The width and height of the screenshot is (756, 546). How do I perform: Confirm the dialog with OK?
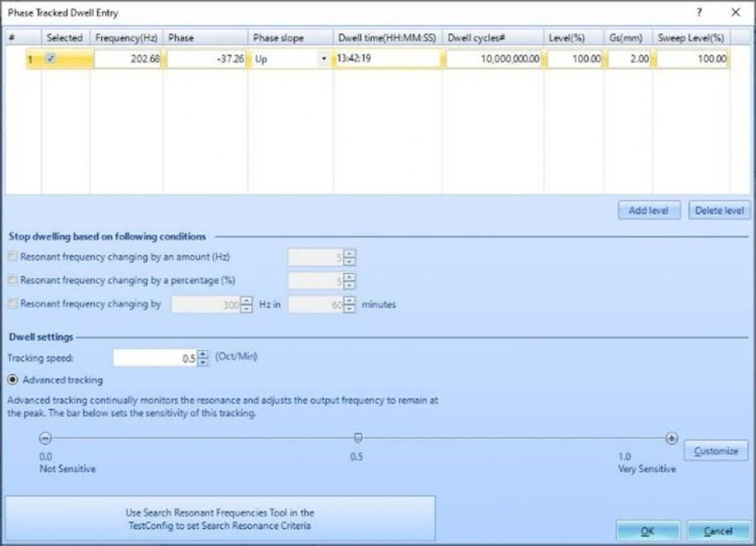click(x=648, y=531)
